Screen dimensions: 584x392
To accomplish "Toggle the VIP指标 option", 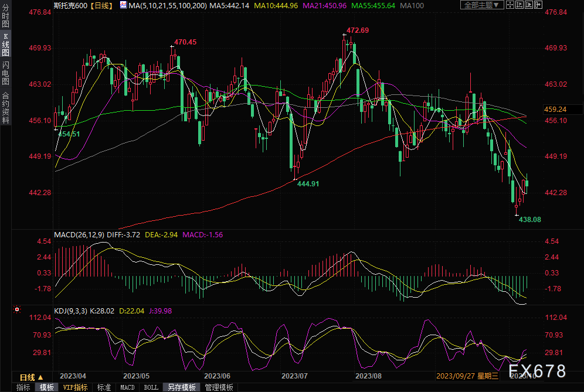I will (75, 387).
